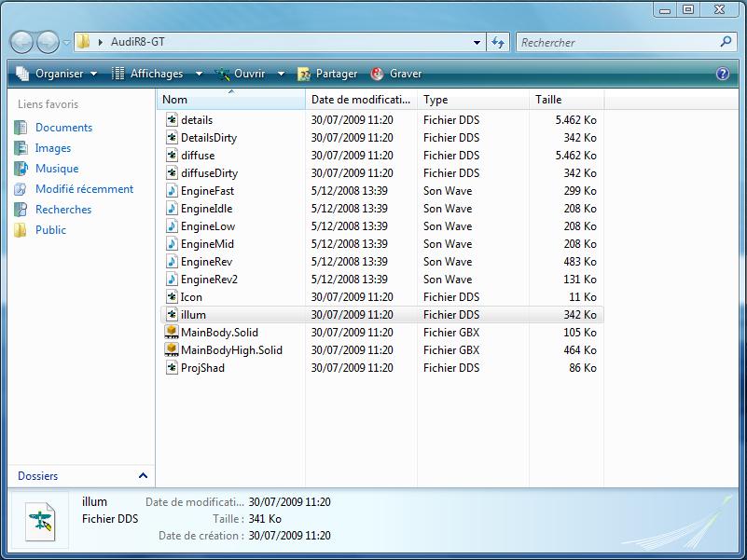Screen dimensions: 747x560
Task: Select the details DDS file icon
Action: click(x=172, y=120)
